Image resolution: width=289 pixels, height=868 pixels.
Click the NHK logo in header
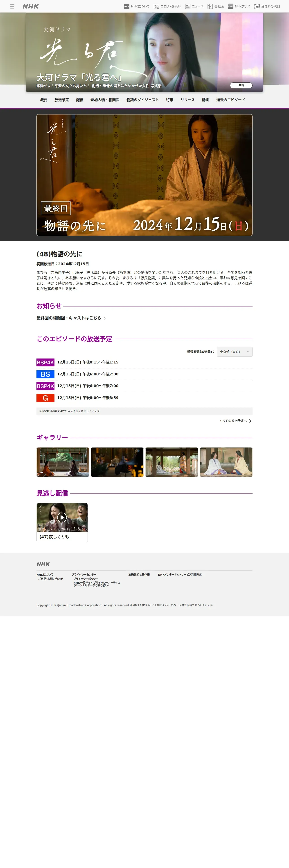pyautogui.click(x=31, y=6)
